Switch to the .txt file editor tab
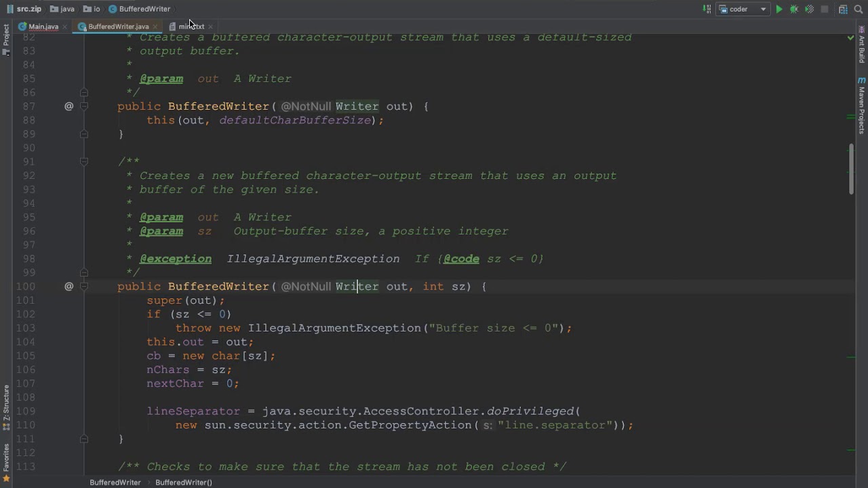This screenshot has width=868, height=488. (x=191, y=26)
